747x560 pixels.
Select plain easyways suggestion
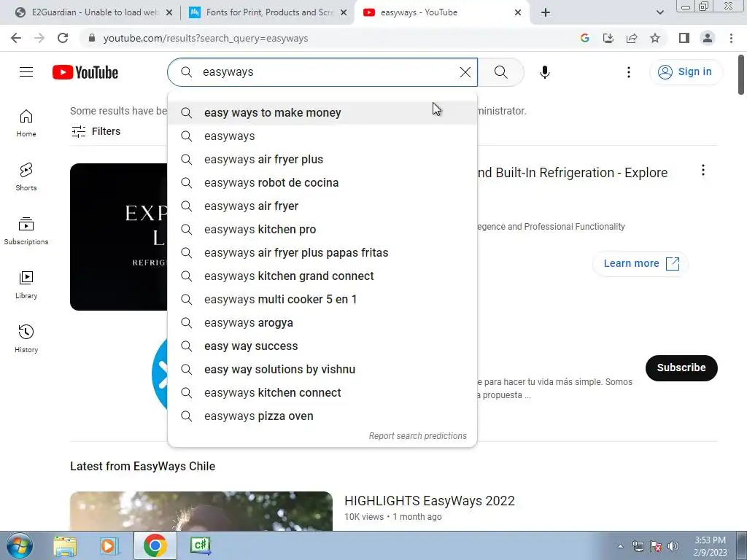point(322,136)
